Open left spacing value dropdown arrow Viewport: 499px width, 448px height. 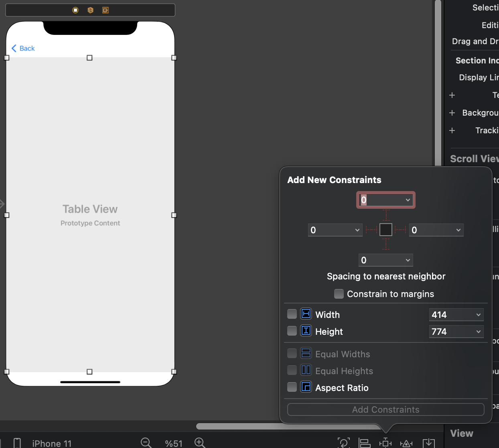(x=357, y=230)
